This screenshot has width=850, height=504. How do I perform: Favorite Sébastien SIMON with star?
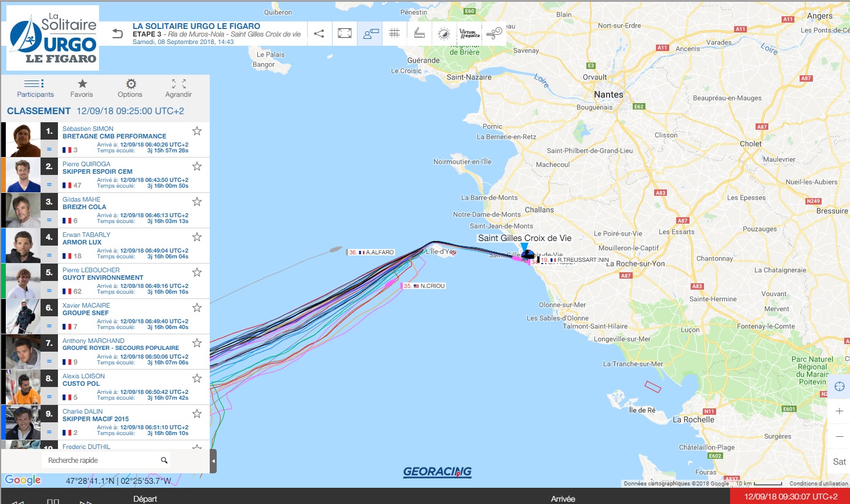click(x=197, y=131)
